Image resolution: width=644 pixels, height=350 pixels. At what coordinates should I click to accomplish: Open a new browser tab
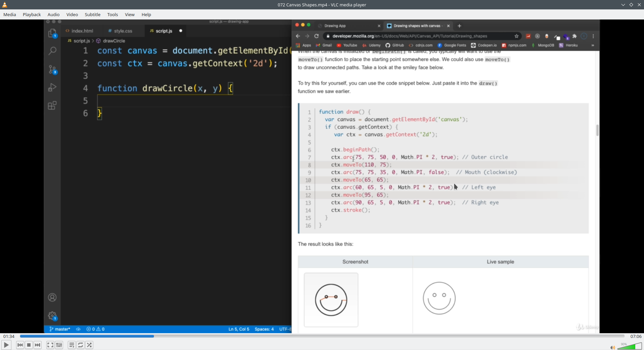(460, 26)
